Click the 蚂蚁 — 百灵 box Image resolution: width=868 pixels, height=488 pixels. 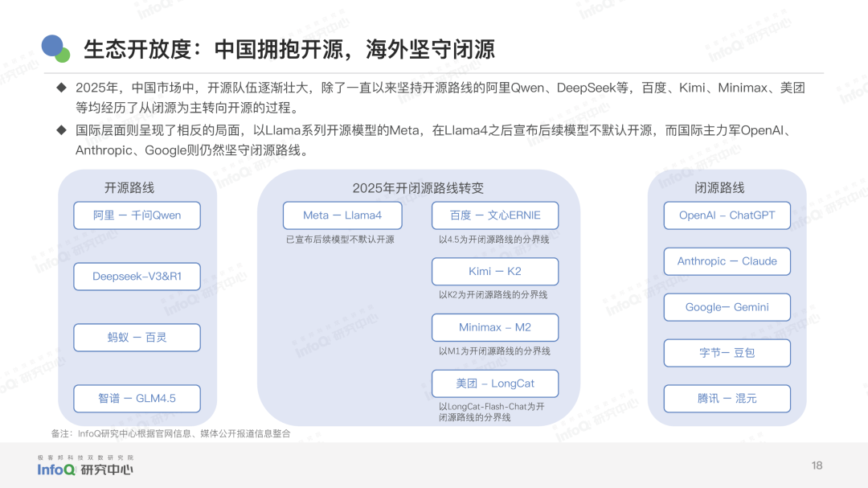pyautogui.click(x=137, y=338)
